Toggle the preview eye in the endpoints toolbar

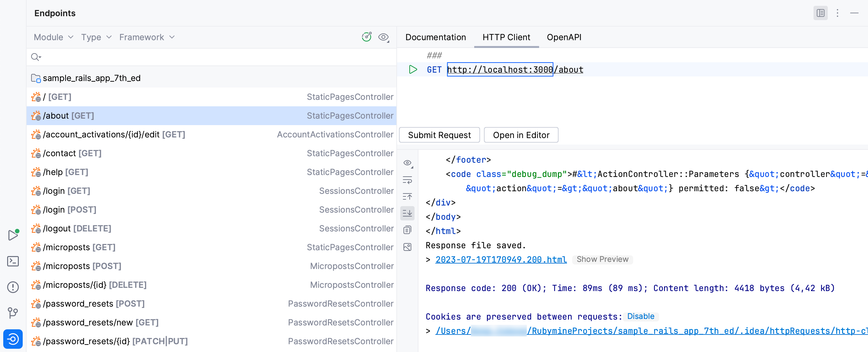pos(383,37)
